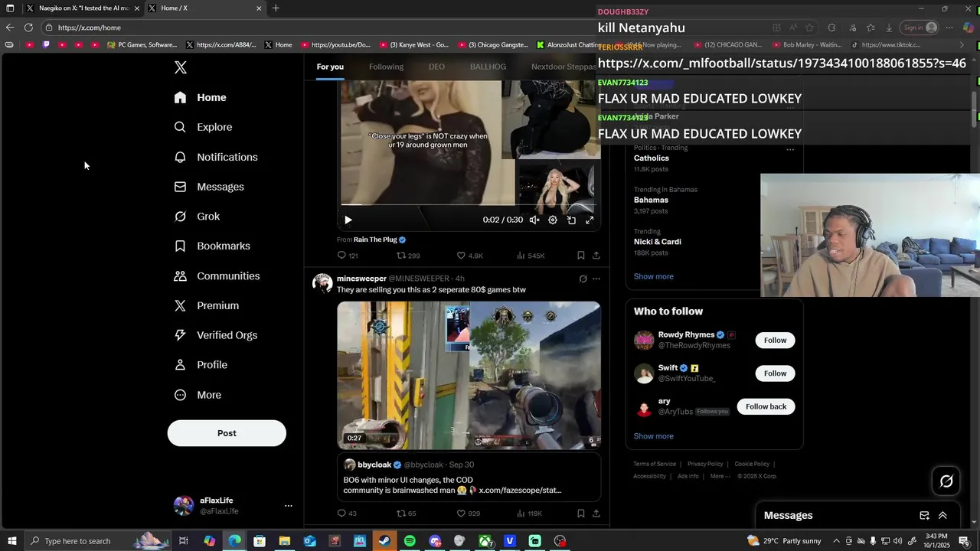Viewport: 980px width, 551px height.
Task: Follow Swift
Action: (x=775, y=373)
